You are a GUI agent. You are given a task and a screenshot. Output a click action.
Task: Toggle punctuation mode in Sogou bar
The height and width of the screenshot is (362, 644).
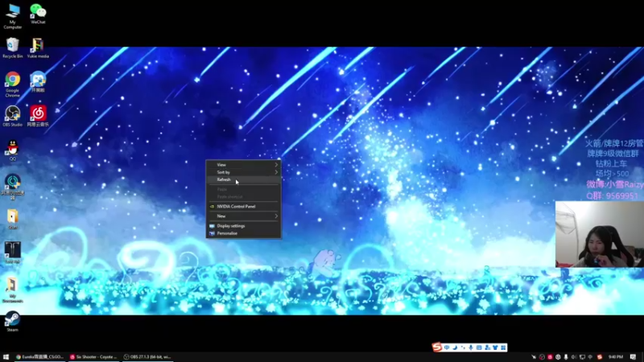coord(463,348)
